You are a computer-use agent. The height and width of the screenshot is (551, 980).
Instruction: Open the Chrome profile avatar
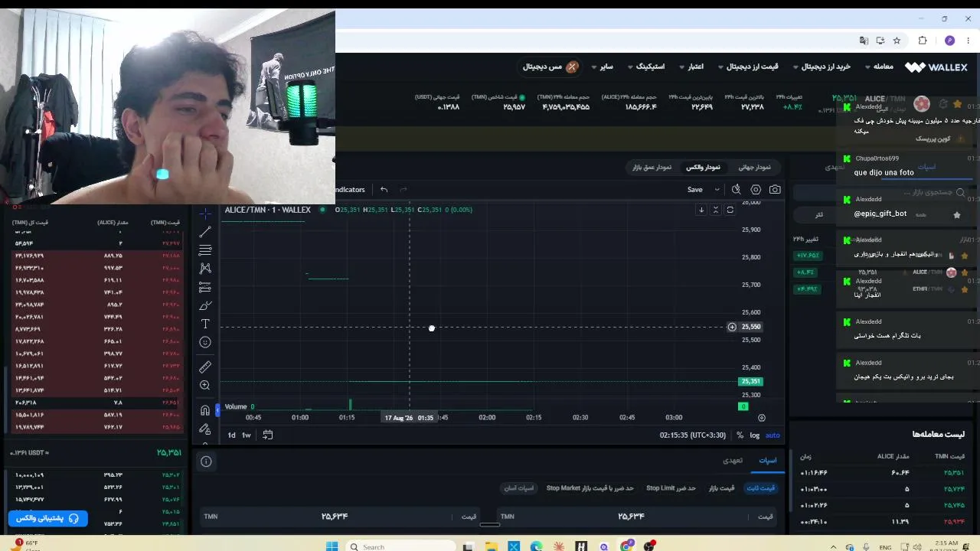pyautogui.click(x=950, y=41)
